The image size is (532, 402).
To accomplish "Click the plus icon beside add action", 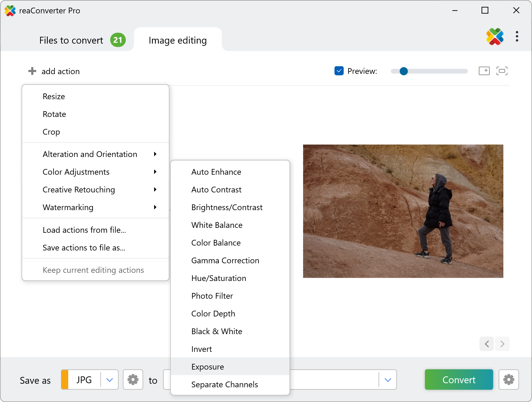I will (x=32, y=71).
